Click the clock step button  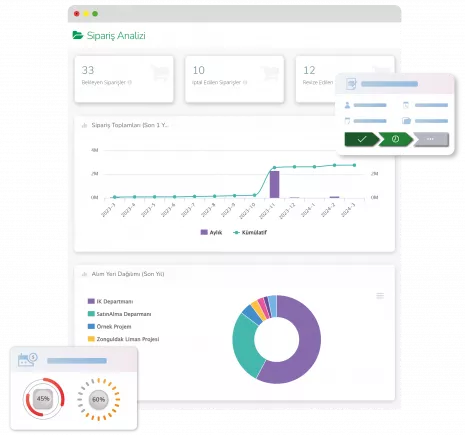396,139
